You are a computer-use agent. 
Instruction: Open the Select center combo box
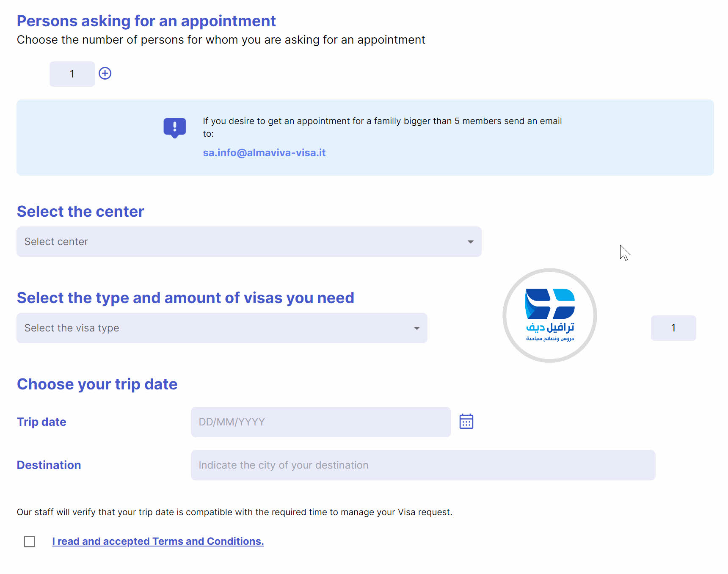click(x=249, y=242)
